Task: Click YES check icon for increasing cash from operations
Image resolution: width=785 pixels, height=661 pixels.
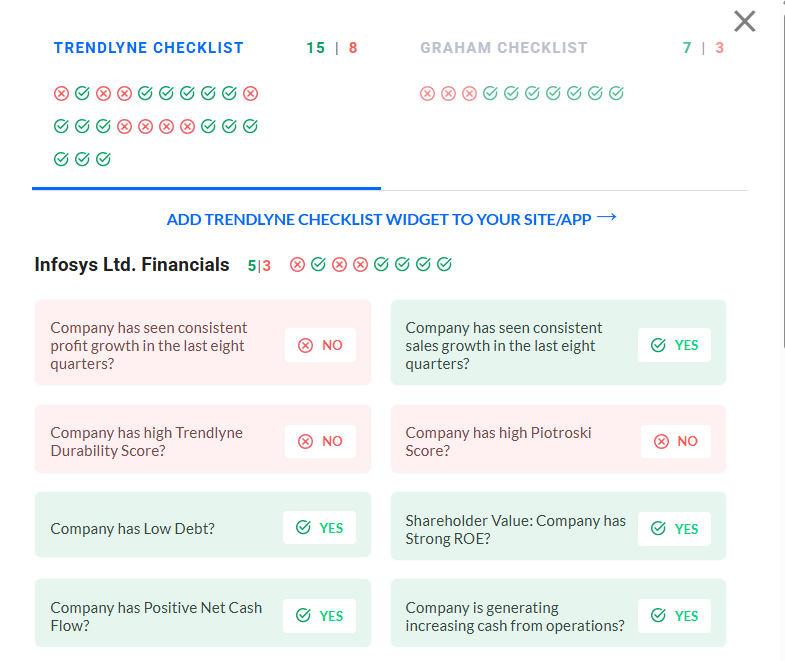Action: coord(658,616)
